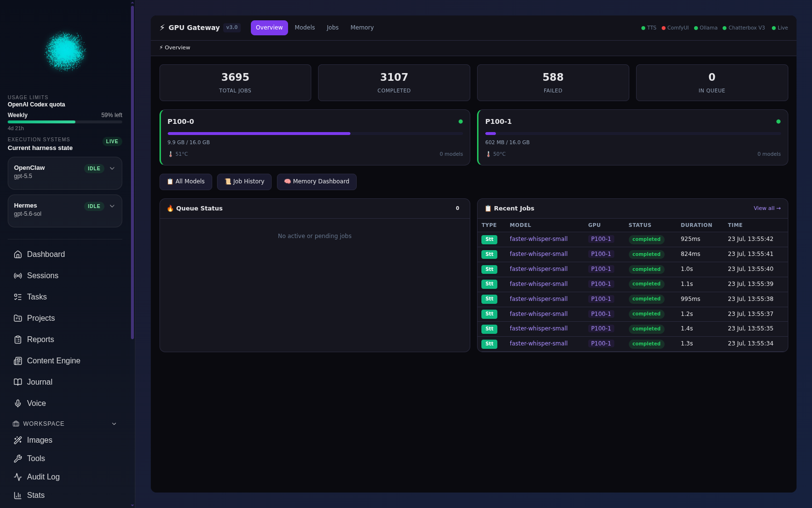Collapse the Workspace section chevron
The image size is (812, 508).
pyautogui.click(x=114, y=424)
